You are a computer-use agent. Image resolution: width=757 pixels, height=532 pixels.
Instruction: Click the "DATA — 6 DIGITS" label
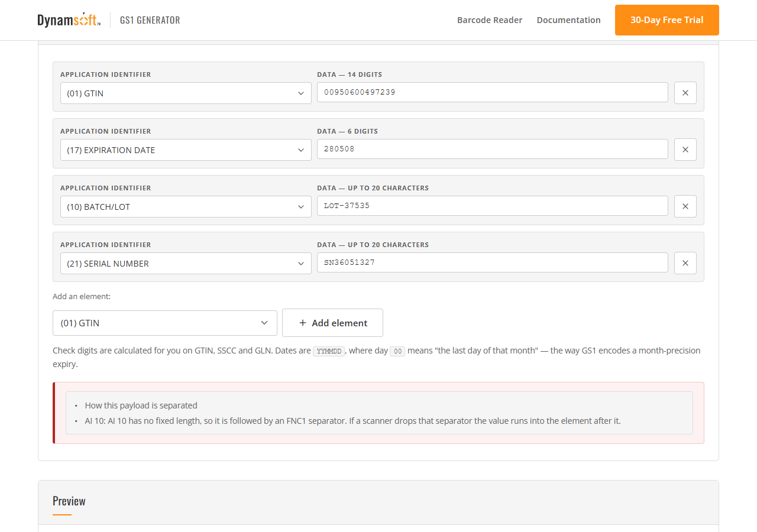pos(347,131)
